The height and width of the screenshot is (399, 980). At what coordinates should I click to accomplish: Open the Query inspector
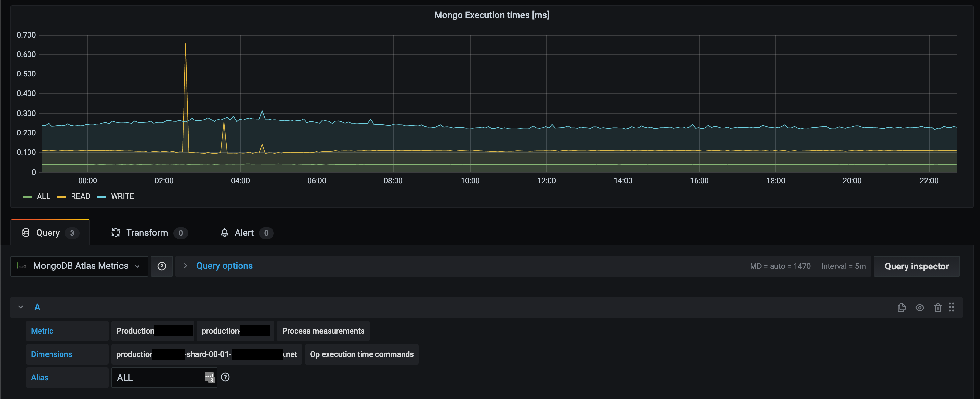point(916,266)
